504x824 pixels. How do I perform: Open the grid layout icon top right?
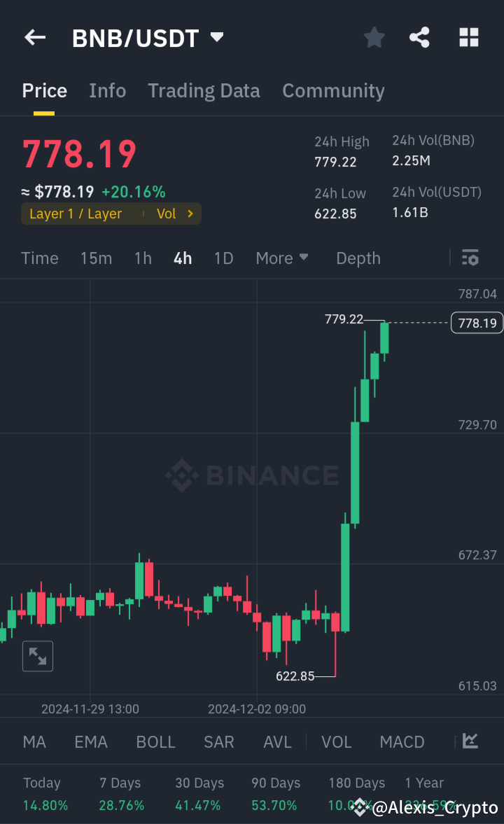pos(468,37)
